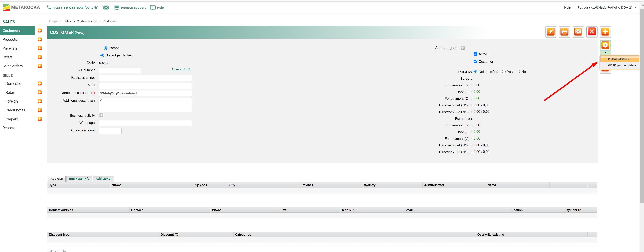Viewport: 644px width, 252px height.
Task: Click the print customer icon
Action: coord(564,32)
